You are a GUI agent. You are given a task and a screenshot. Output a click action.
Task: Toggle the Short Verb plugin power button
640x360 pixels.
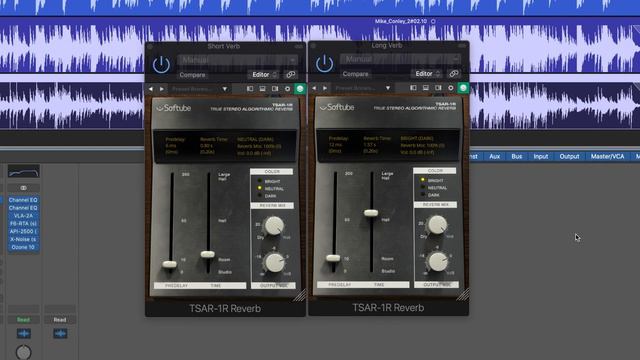[161, 64]
